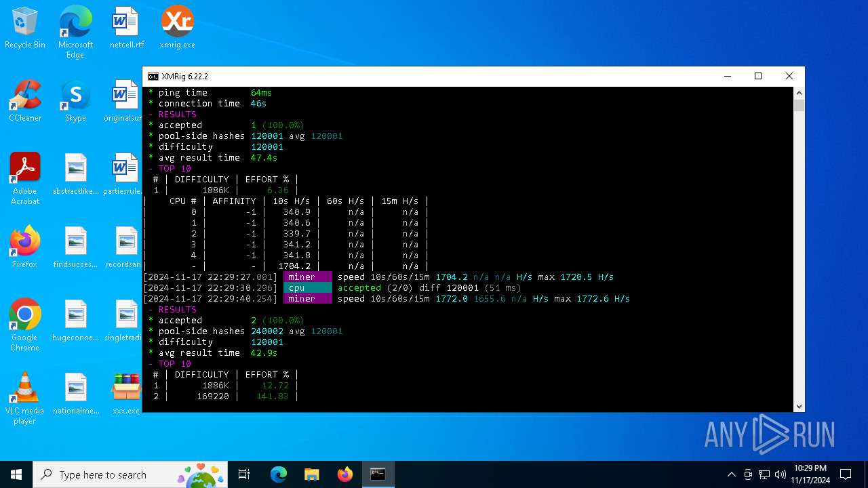Viewport: 868px width, 488px height.
Task: Click the console scrollbar down arrow
Action: (799, 407)
